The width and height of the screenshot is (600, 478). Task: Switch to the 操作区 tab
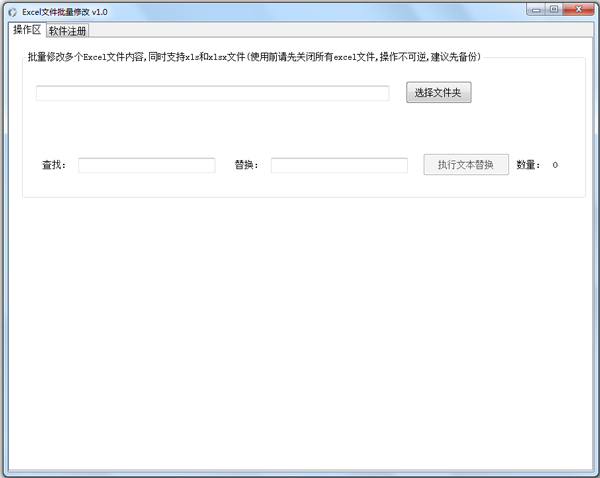pos(27,30)
